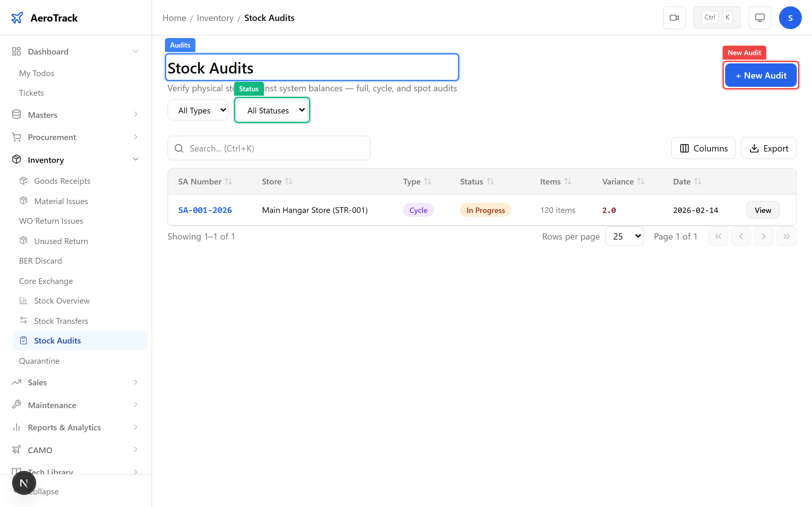Image resolution: width=812 pixels, height=507 pixels.
Task: Switch to the Audits tab
Action: [180, 45]
